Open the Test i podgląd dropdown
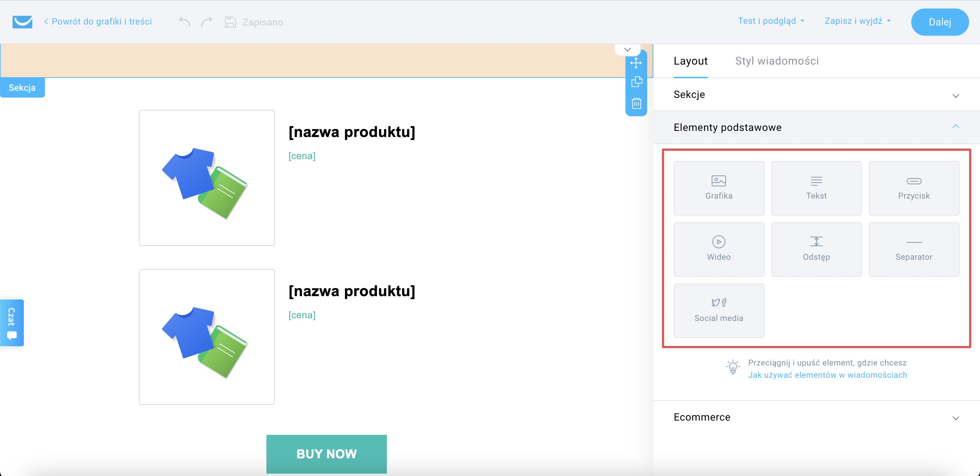 (x=771, y=21)
